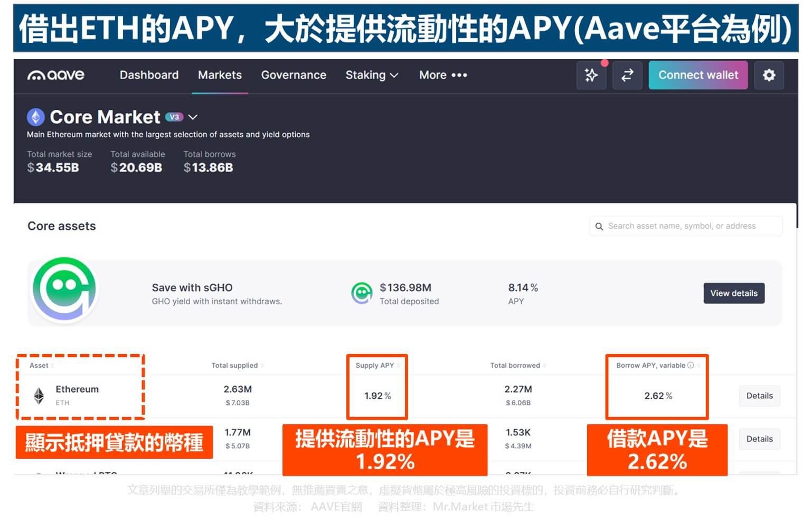
Task: Click the 2.27M total borrowed value
Action: pos(518,389)
